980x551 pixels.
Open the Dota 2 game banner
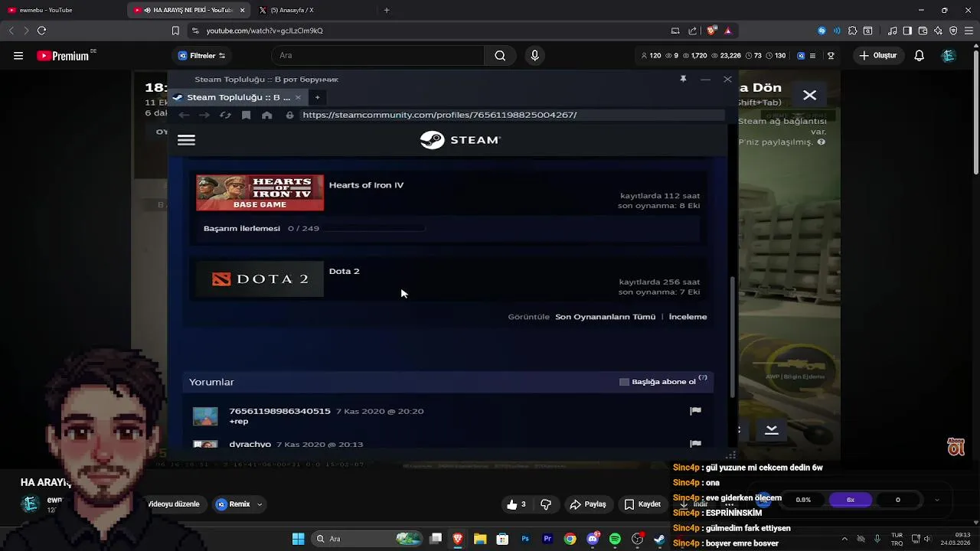tap(260, 279)
